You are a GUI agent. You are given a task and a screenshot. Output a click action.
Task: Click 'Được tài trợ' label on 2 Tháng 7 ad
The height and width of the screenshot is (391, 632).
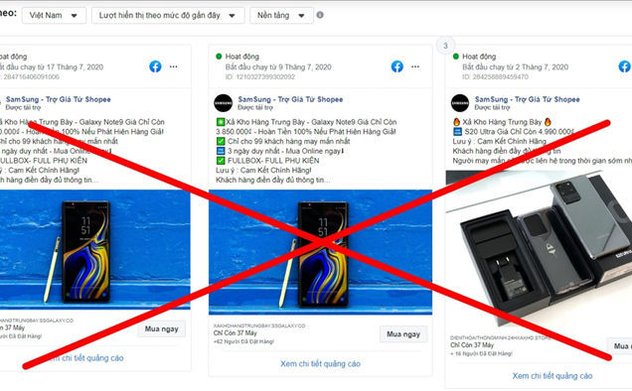[492, 108]
